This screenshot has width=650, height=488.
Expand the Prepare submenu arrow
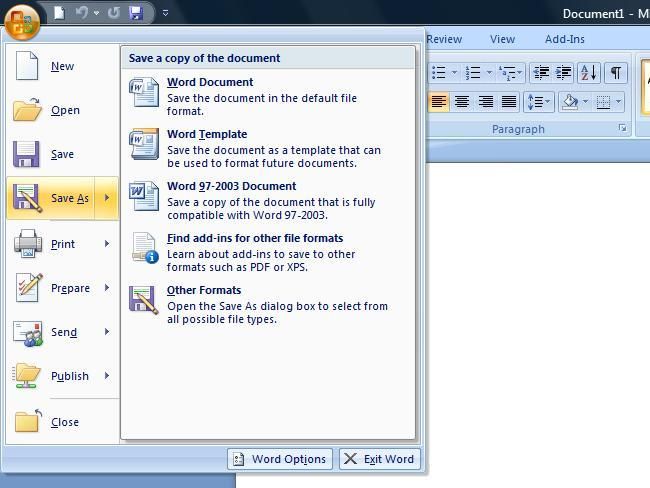(x=107, y=288)
